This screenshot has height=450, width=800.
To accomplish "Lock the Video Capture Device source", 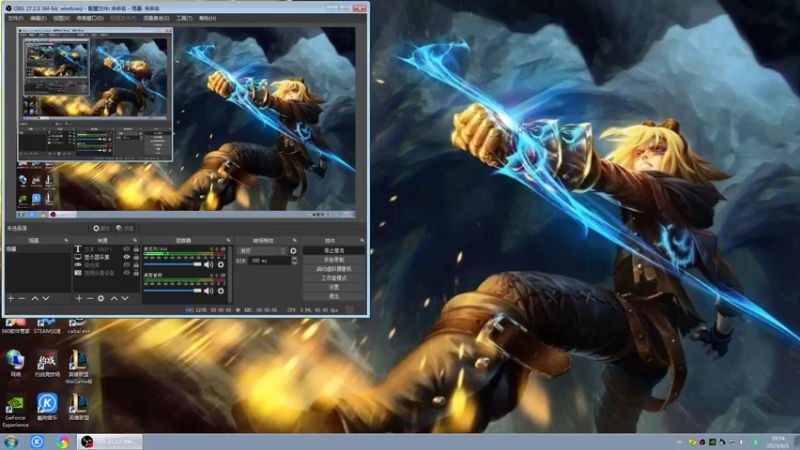I will (x=136, y=273).
